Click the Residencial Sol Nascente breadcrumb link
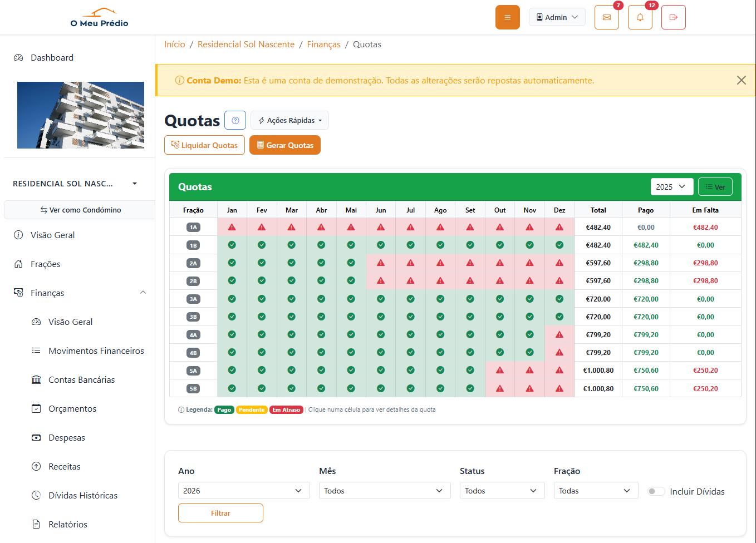This screenshot has height=543, width=756. tap(246, 45)
